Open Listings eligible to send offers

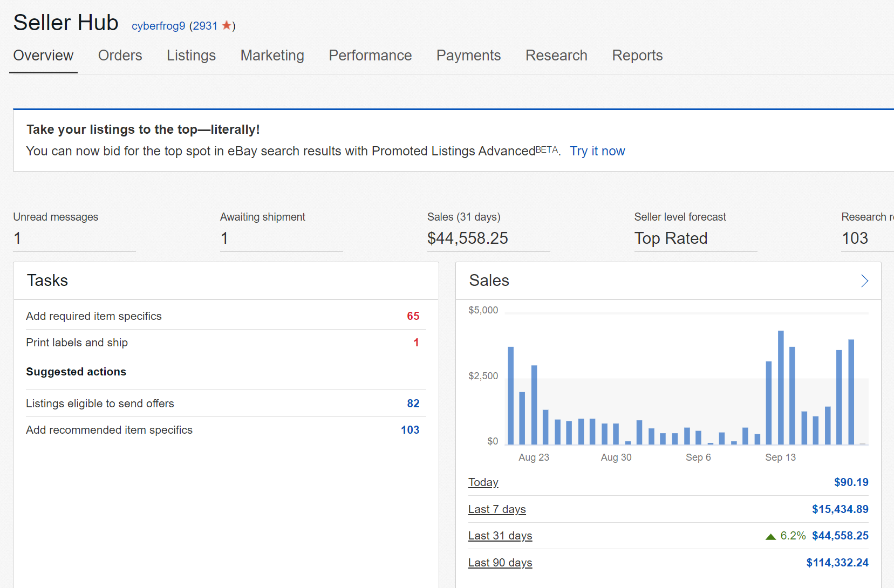[x=100, y=404]
